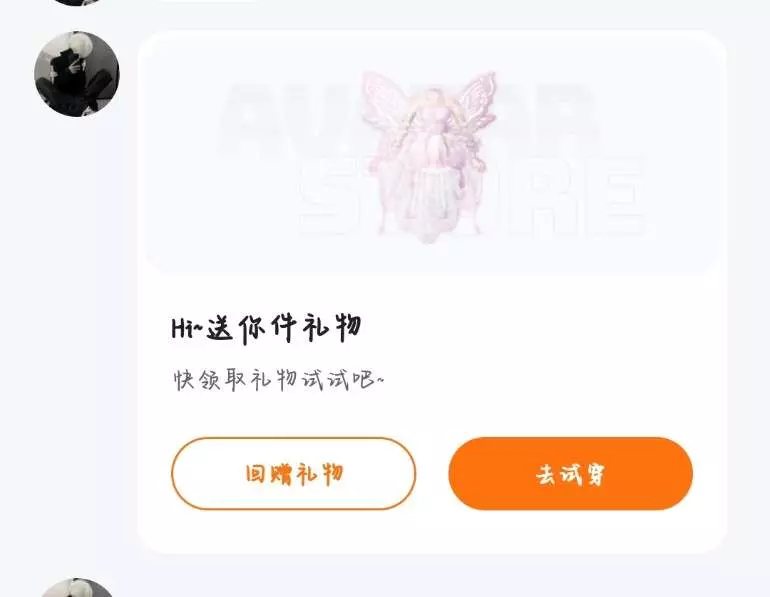Tap the 快领取礼物试试吧~ subtitle line
Screen dimensions: 770x597
(x=278, y=380)
